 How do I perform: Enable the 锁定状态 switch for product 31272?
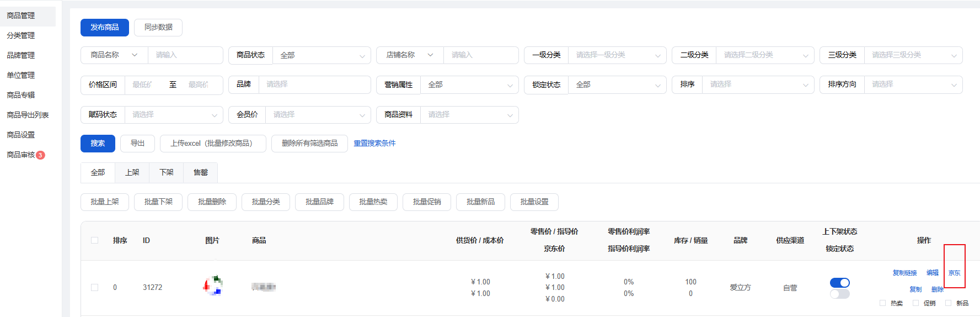(x=839, y=294)
